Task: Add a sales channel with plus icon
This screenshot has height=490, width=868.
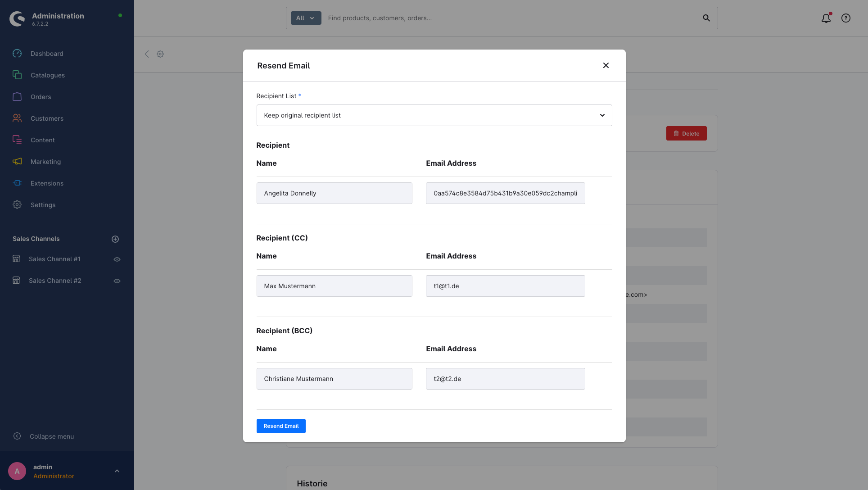Action: (x=115, y=239)
